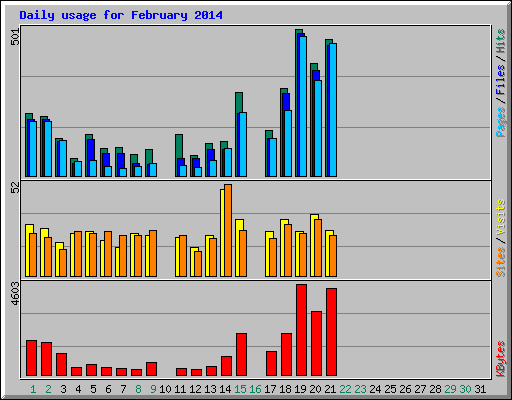Click day 6 on the x-axis
Image resolution: width=512 pixels, height=400 pixels.
click(x=108, y=389)
